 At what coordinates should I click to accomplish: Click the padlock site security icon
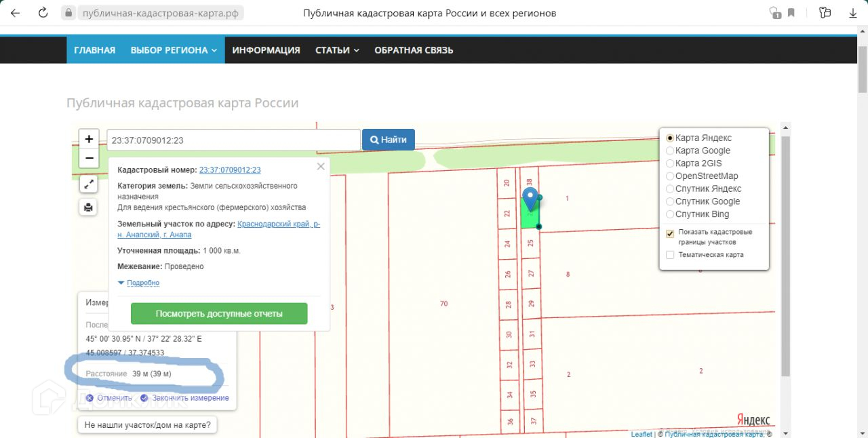coord(67,13)
